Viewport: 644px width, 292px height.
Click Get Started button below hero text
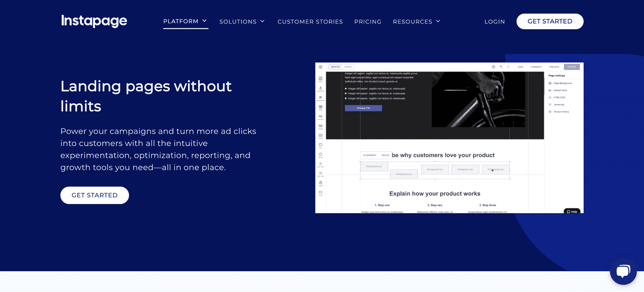pos(95,195)
